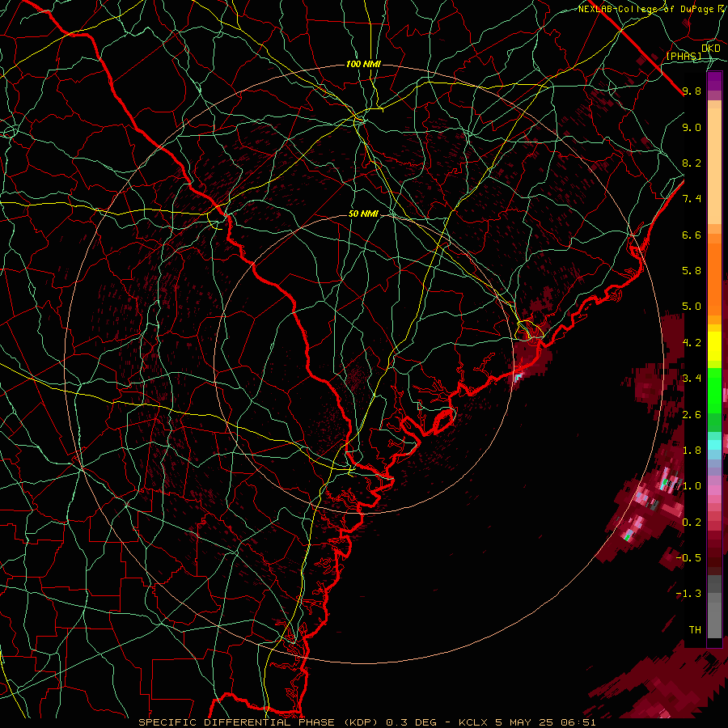Pick the peach segment of the color bar

click(x=714, y=167)
